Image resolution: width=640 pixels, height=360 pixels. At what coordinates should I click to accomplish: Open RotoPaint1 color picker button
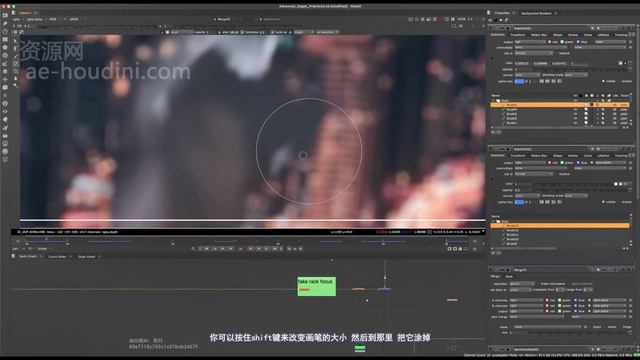point(621,63)
